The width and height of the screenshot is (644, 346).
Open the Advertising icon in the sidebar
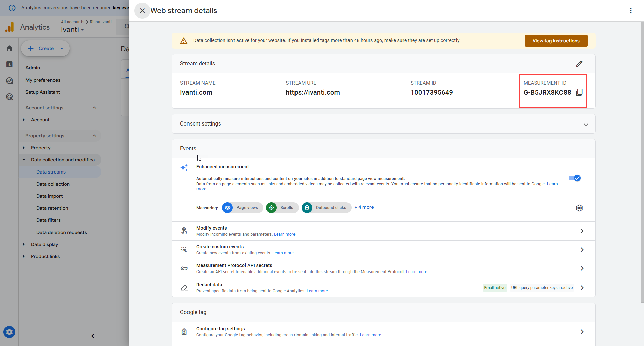(9, 97)
